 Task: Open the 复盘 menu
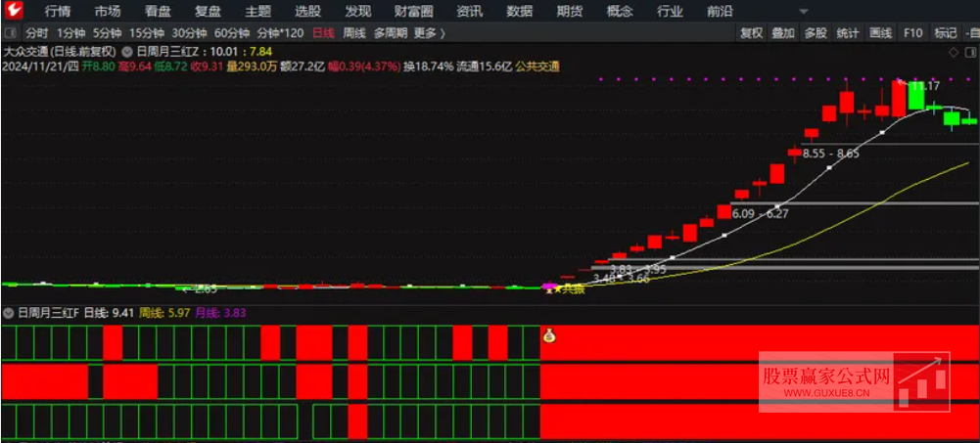click(x=208, y=11)
